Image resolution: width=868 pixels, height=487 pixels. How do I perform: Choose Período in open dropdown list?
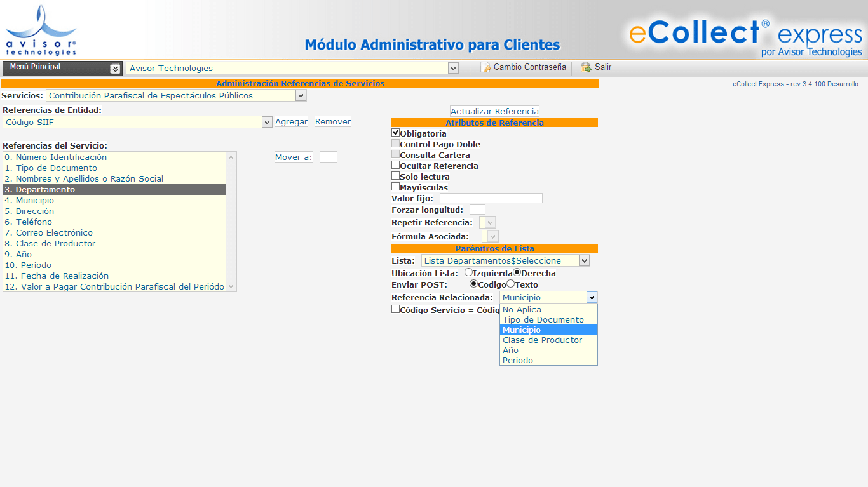tap(548, 360)
